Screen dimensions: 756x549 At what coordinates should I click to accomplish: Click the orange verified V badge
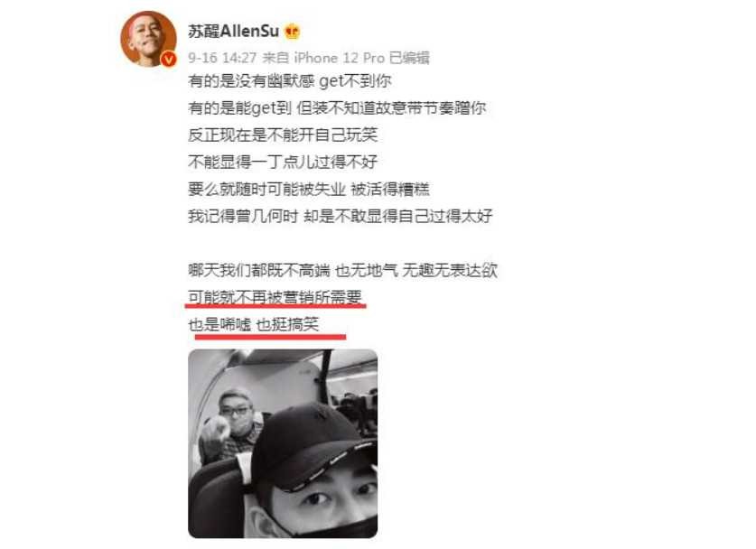[168, 60]
